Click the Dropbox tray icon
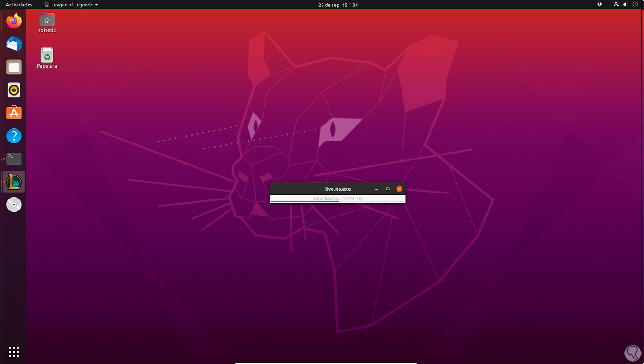The height and width of the screenshot is (364, 644). [599, 5]
